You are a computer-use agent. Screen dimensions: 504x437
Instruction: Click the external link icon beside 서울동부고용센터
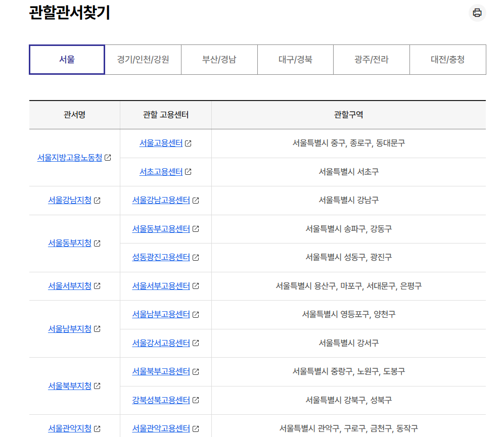pyautogui.click(x=195, y=229)
